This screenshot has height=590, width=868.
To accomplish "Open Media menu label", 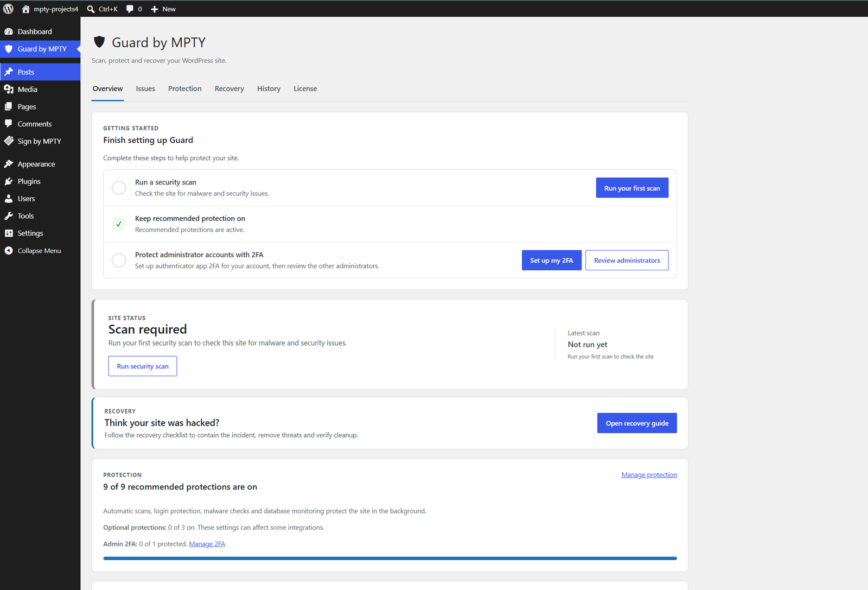I will (x=28, y=89).
